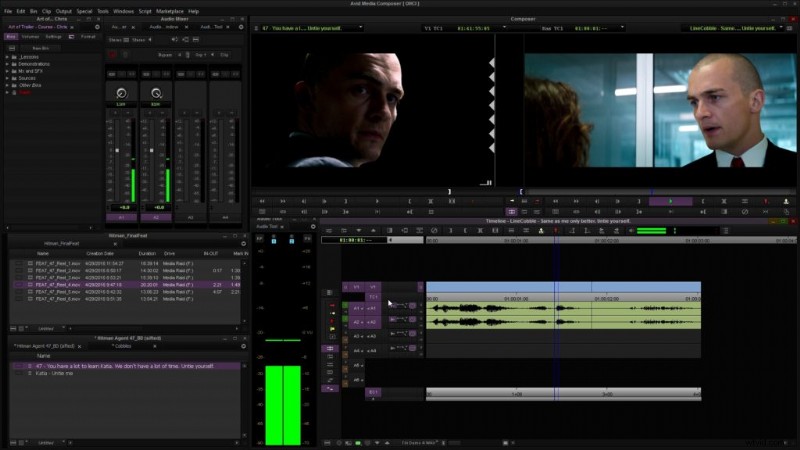The image size is (800, 450).
Task: Click the Find Bin icon in timeline toolbar
Action: click(541, 231)
